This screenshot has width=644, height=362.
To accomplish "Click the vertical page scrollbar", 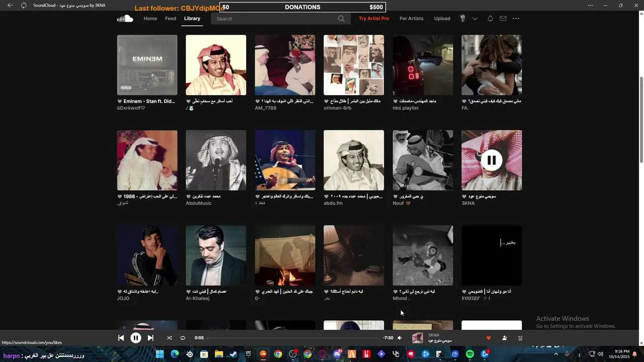I will [641, 120].
